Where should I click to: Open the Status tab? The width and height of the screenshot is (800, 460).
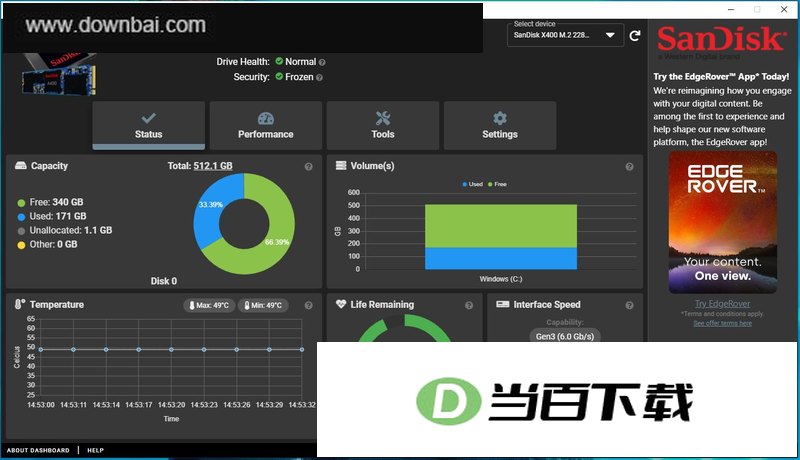pyautogui.click(x=148, y=125)
